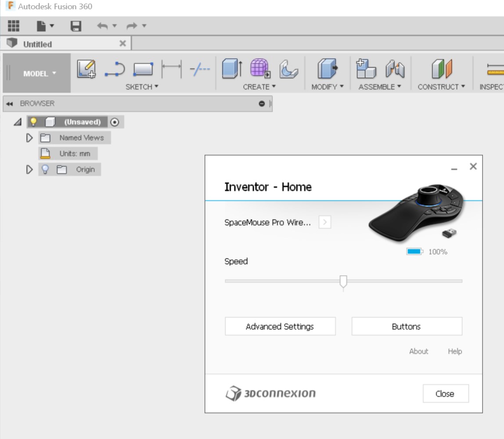Click the SpaceMouse Pro device image
The width and height of the screenshot is (504, 439).
(x=417, y=212)
